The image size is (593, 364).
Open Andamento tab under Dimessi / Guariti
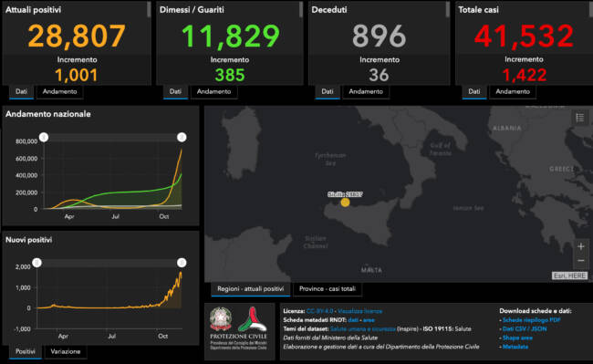click(x=213, y=91)
